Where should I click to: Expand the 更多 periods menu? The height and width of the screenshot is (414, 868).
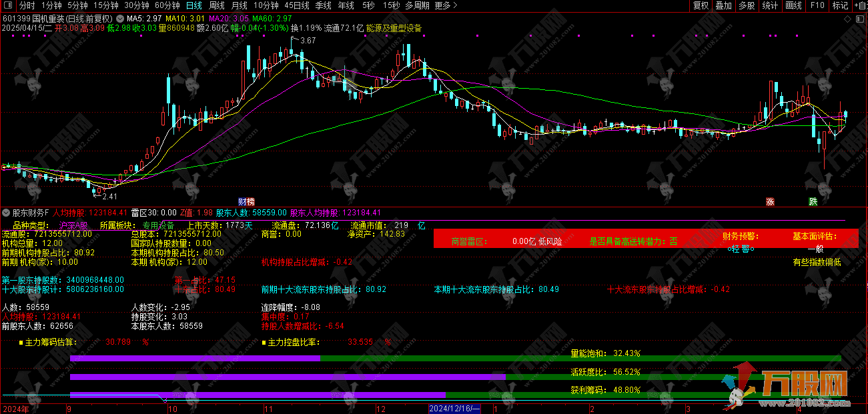445,5
